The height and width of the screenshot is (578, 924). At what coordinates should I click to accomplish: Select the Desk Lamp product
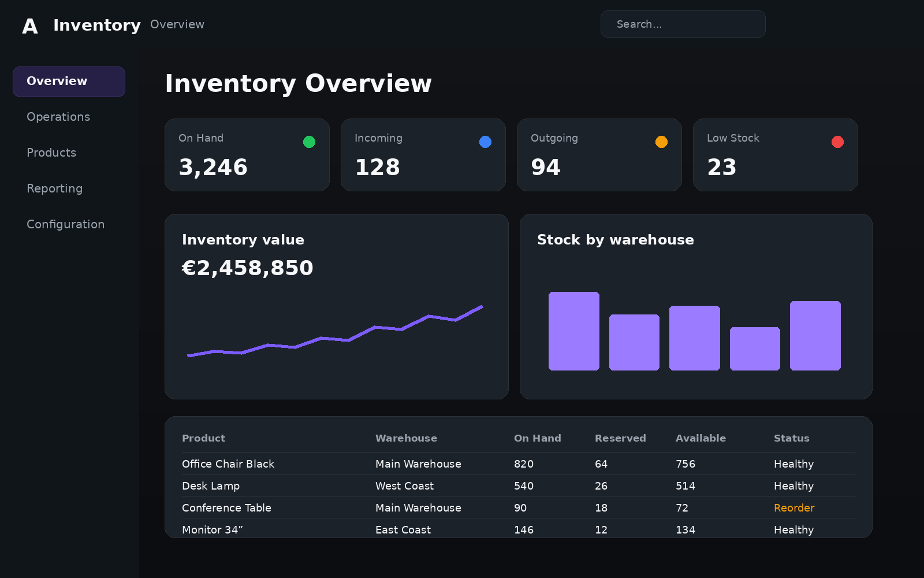click(x=211, y=486)
